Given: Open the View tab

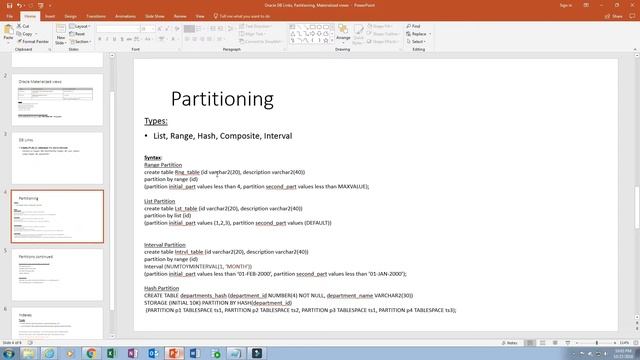Looking at the screenshot, I should coord(200,16).
